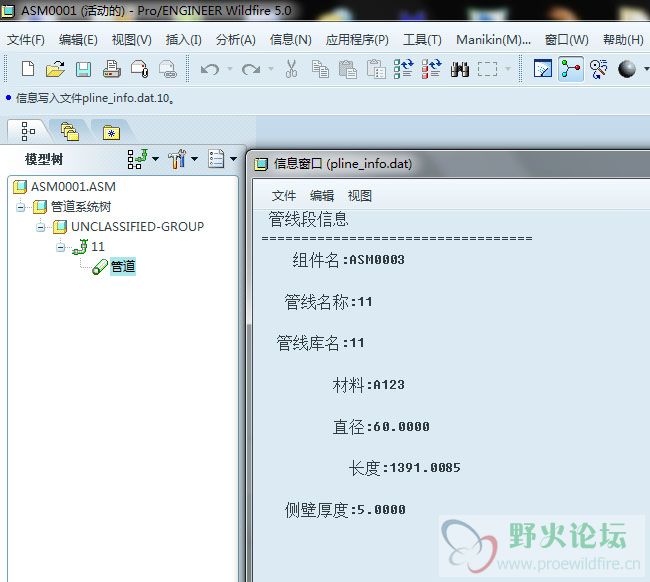
Task: Collapse the 管道系统树 node
Action: click(x=20, y=206)
